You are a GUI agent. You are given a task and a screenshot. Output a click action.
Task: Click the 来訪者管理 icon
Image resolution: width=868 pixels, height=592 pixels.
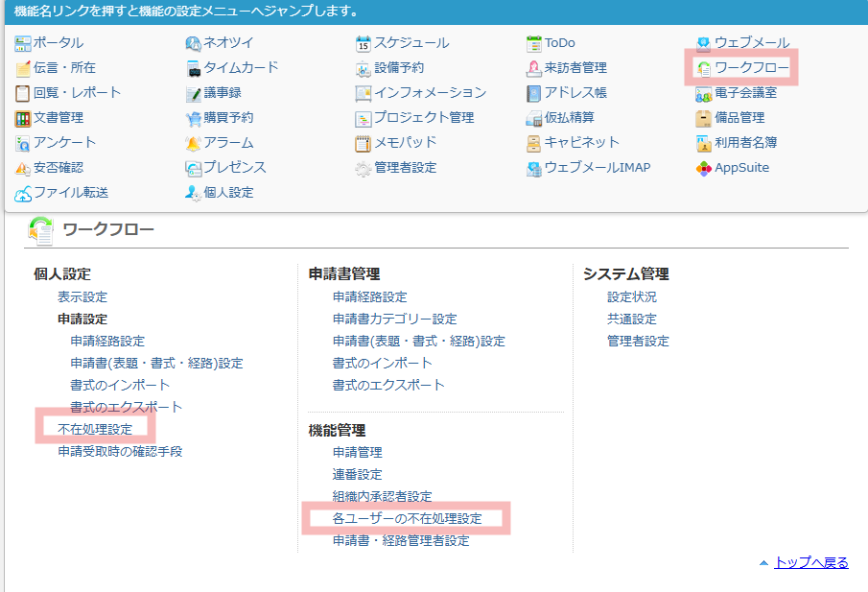533,68
